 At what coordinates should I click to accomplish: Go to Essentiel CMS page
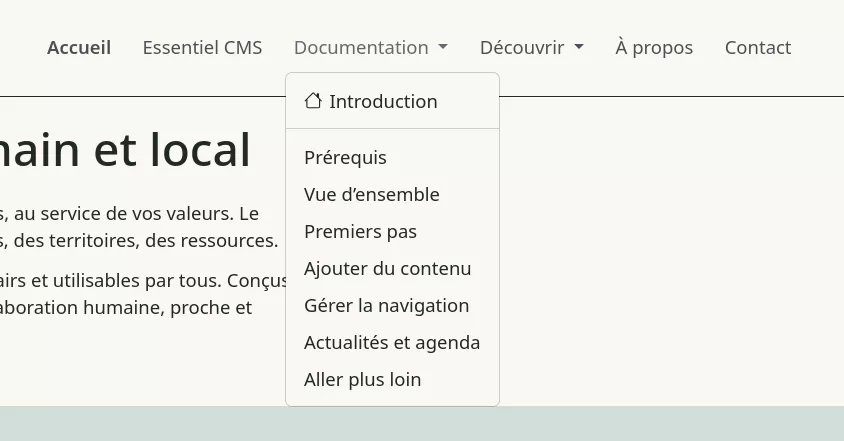[202, 47]
